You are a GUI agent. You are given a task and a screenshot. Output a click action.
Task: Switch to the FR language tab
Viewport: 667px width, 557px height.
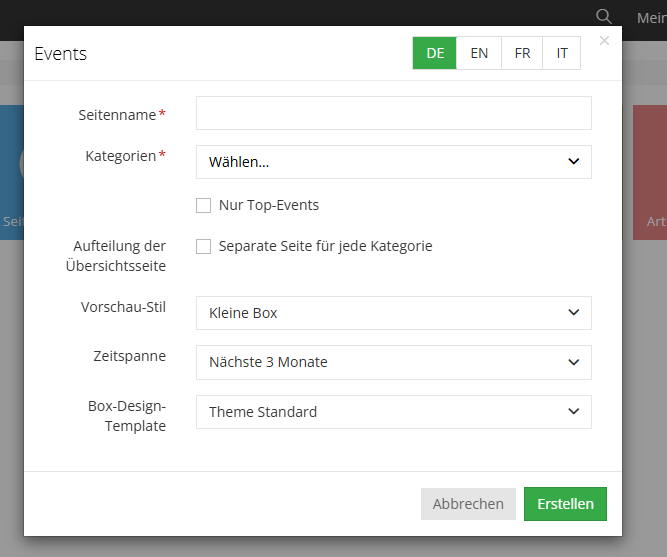[522, 53]
